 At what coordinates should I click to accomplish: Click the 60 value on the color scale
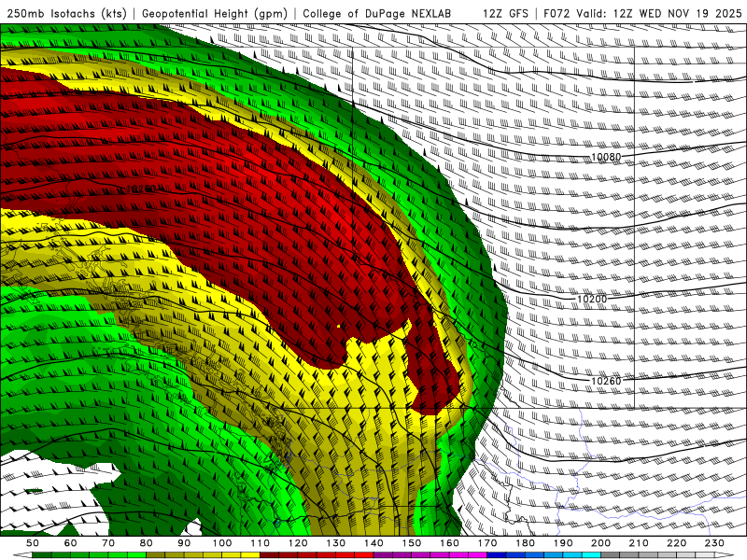71,543
